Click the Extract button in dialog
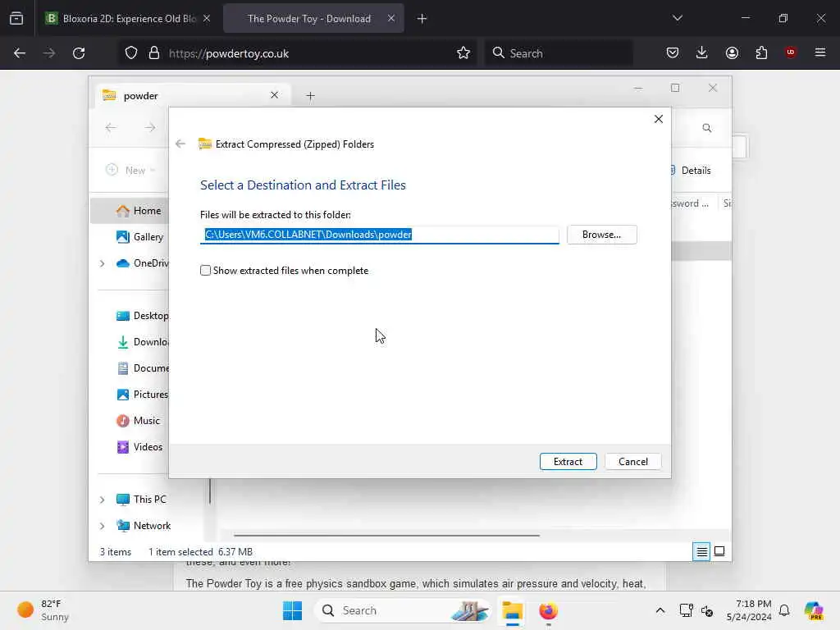Viewport: 840px width, 630px height. [568, 461]
